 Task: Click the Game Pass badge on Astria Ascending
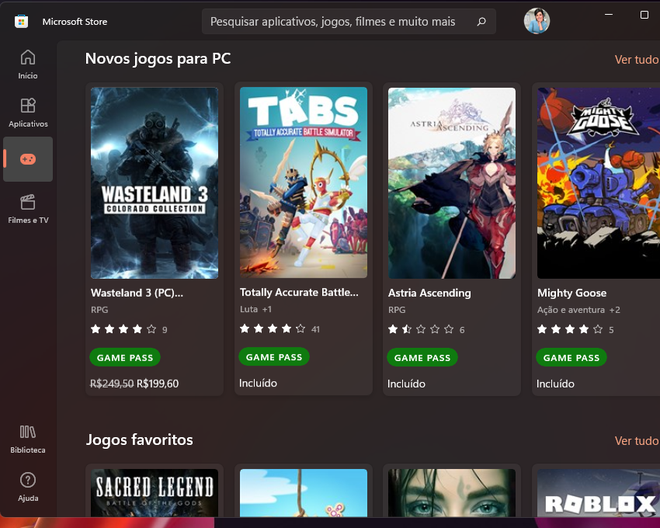pyautogui.click(x=422, y=357)
